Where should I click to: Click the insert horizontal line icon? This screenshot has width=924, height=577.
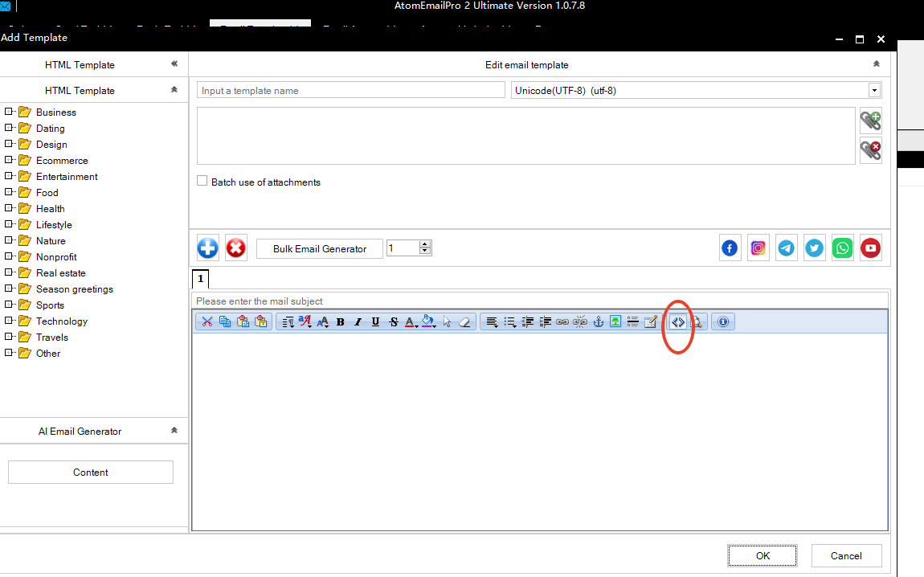[x=633, y=321]
